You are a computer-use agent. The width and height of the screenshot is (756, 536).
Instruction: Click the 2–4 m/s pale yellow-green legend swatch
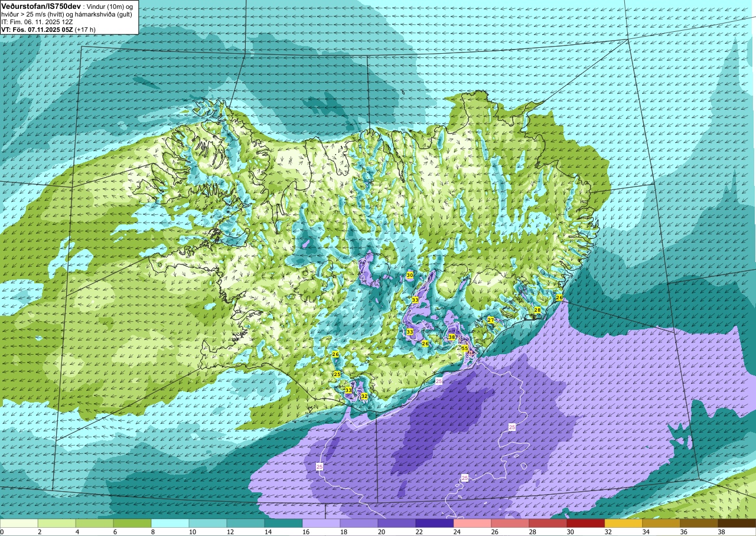click(x=57, y=523)
